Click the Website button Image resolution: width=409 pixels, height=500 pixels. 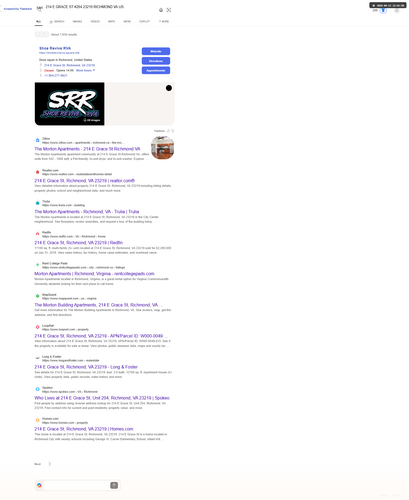[x=156, y=51]
